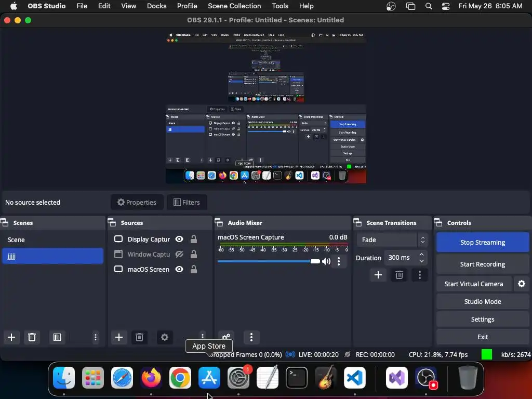Float the Scene Transitions dock icon
Viewport: 532px width, 399px height.
[357, 223]
